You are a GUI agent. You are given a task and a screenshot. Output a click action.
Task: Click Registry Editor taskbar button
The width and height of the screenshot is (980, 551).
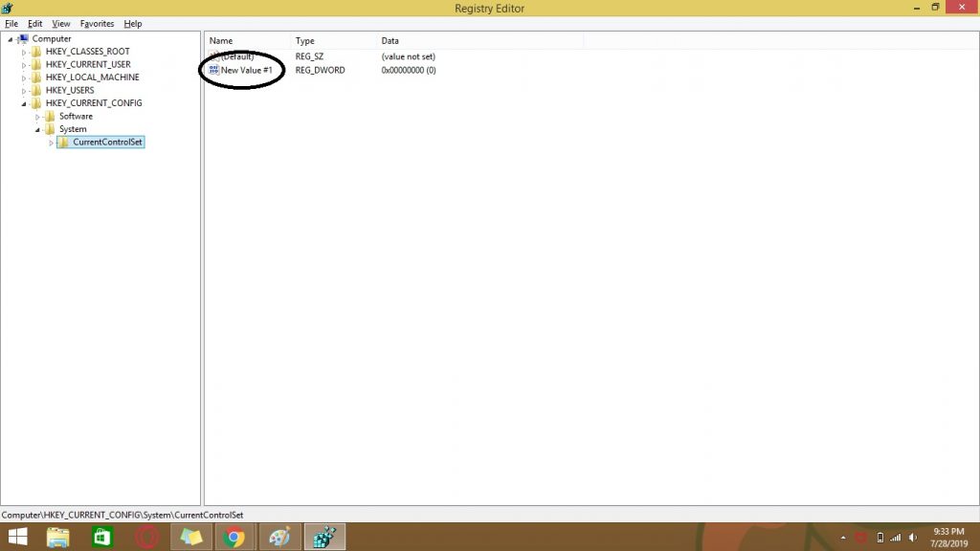tap(324, 537)
